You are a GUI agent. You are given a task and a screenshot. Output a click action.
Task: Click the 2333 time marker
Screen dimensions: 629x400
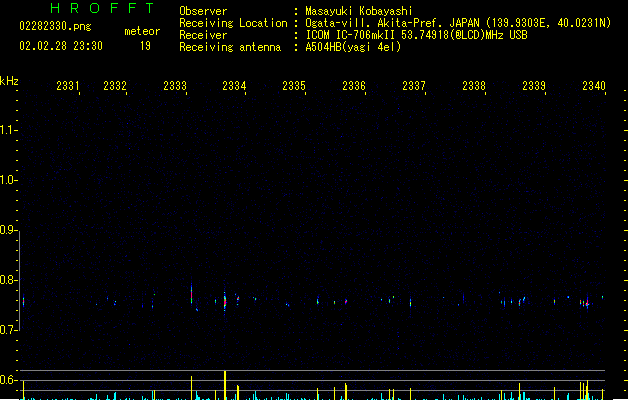point(175,86)
